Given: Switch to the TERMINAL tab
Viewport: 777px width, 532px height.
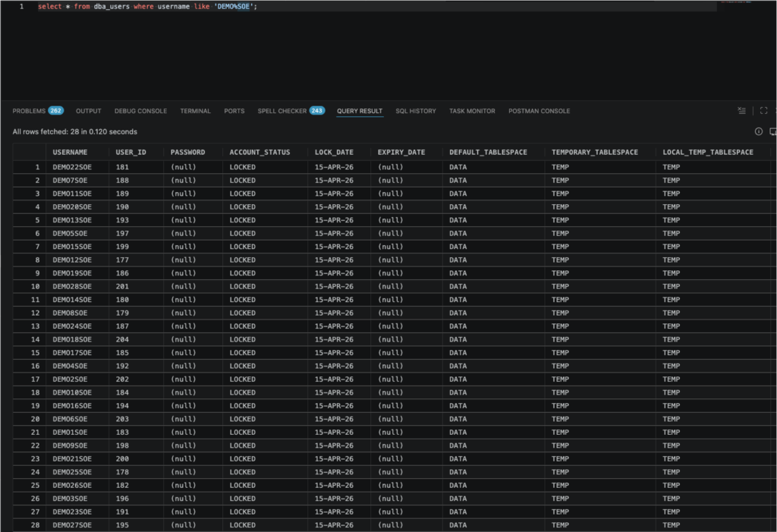Looking at the screenshot, I should tap(195, 111).
